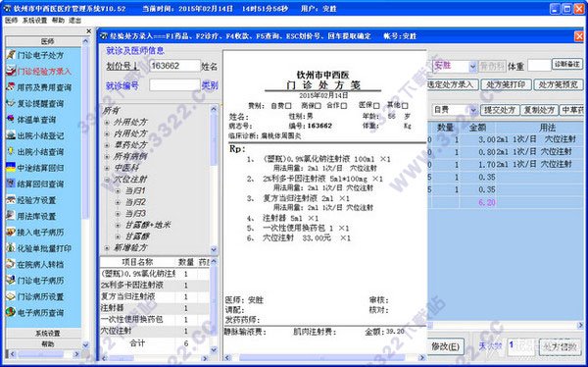Expand the 新增处方 tree node

(x=107, y=248)
